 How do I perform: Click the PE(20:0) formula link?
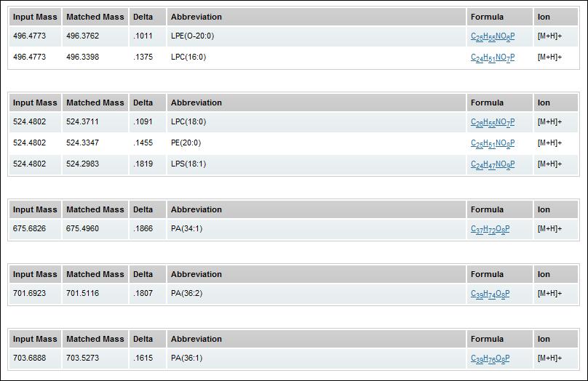pos(492,143)
